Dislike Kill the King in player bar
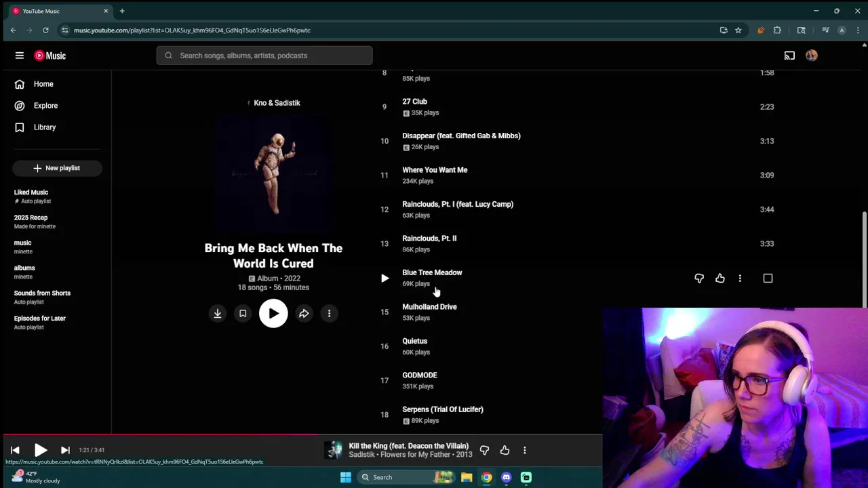The image size is (868, 488). click(x=484, y=450)
